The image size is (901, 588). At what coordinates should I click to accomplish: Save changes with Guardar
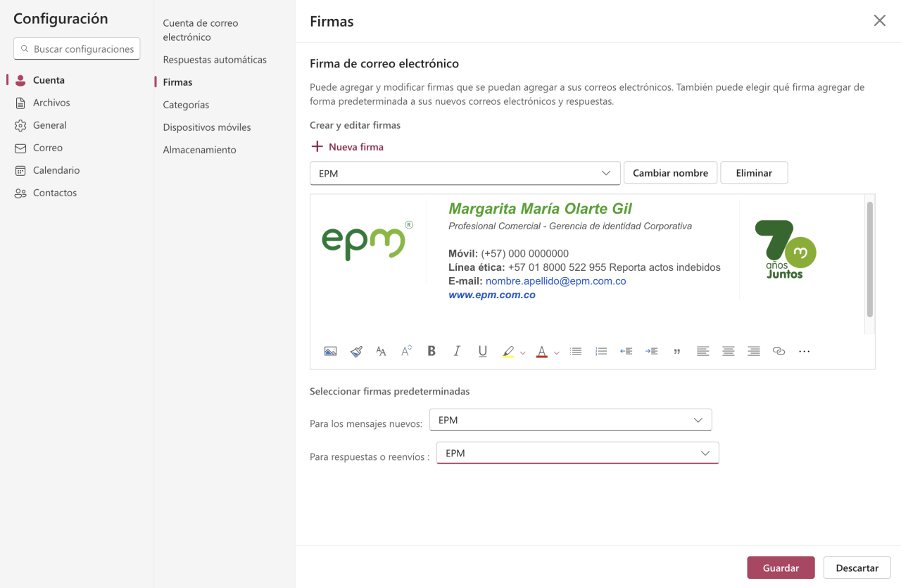coord(781,568)
